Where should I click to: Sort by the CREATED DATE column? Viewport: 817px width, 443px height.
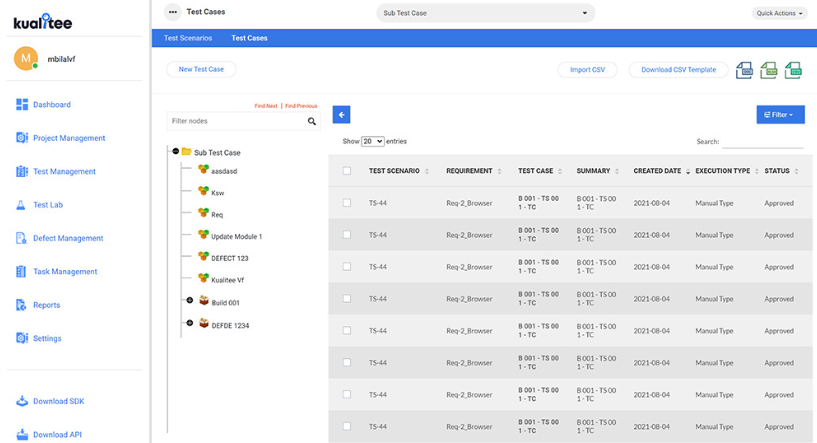click(x=661, y=171)
